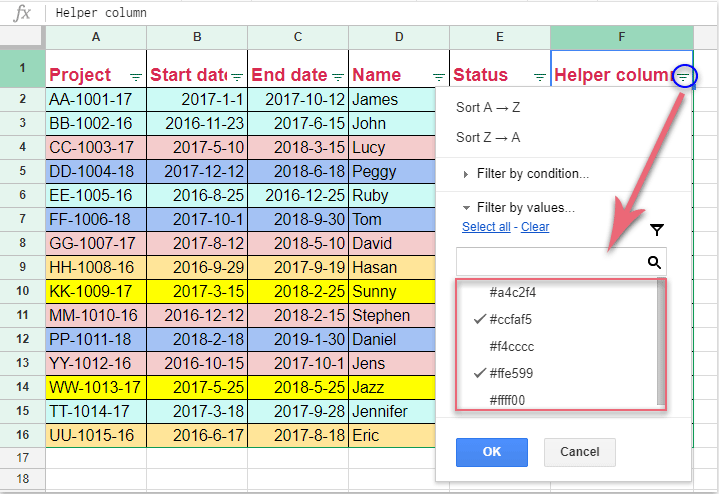Image resolution: width=719 pixels, height=494 pixels.
Task: Click the magnifier search icon
Action: (654, 262)
